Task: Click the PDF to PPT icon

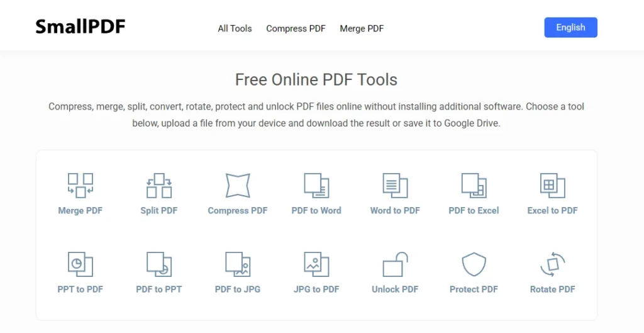Action: click(159, 264)
